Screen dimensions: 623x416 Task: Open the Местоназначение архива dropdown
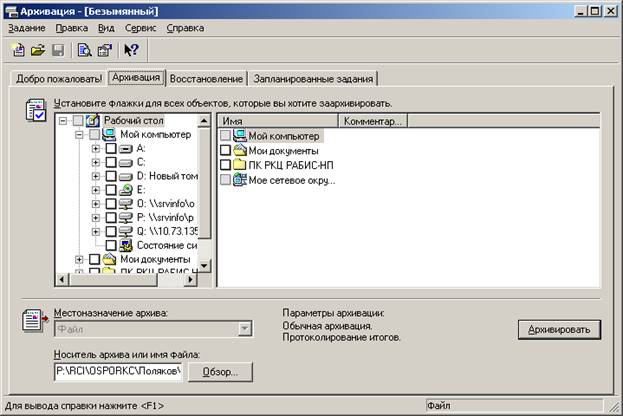[x=245, y=329]
